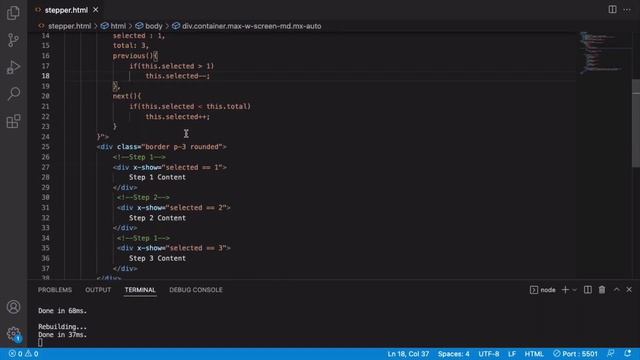Open the Run and Debug view
This screenshot has width=640, height=360.
[x=13, y=67]
